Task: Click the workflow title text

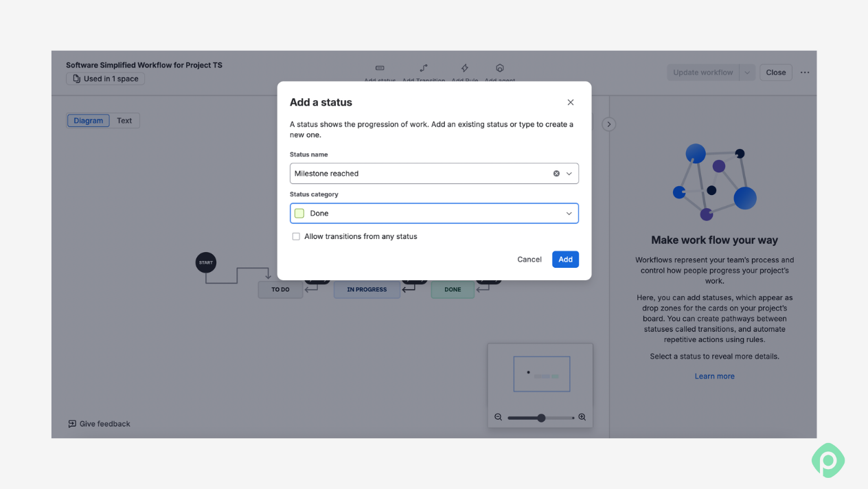Action: [x=144, y=65]
